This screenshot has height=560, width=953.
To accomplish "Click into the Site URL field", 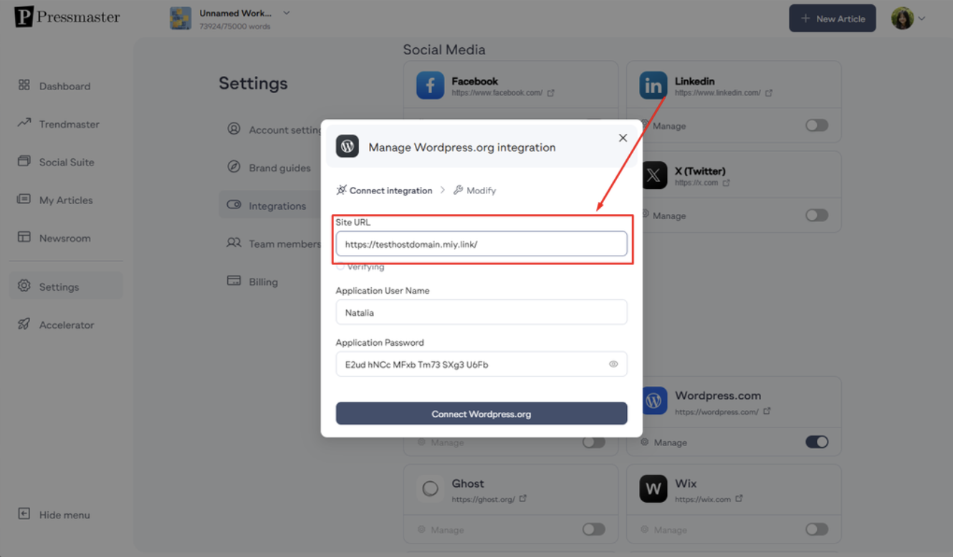I will pyautogui.click(x=482, y=243).
